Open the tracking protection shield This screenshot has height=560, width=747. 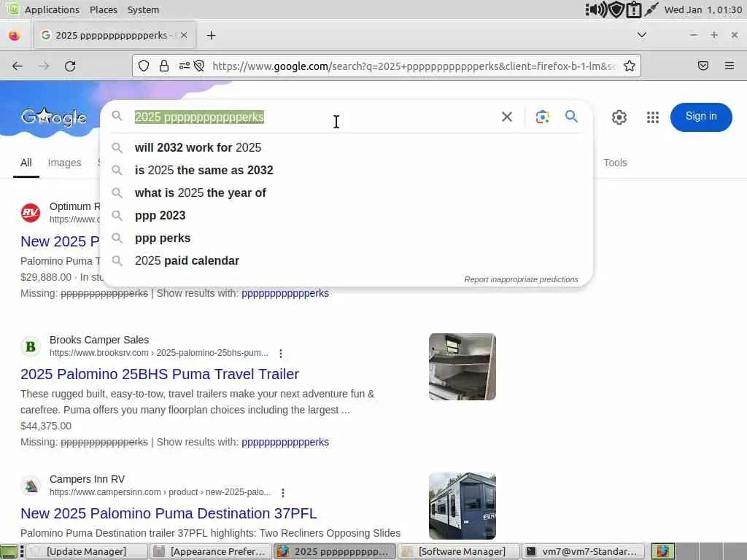[144, 66]
